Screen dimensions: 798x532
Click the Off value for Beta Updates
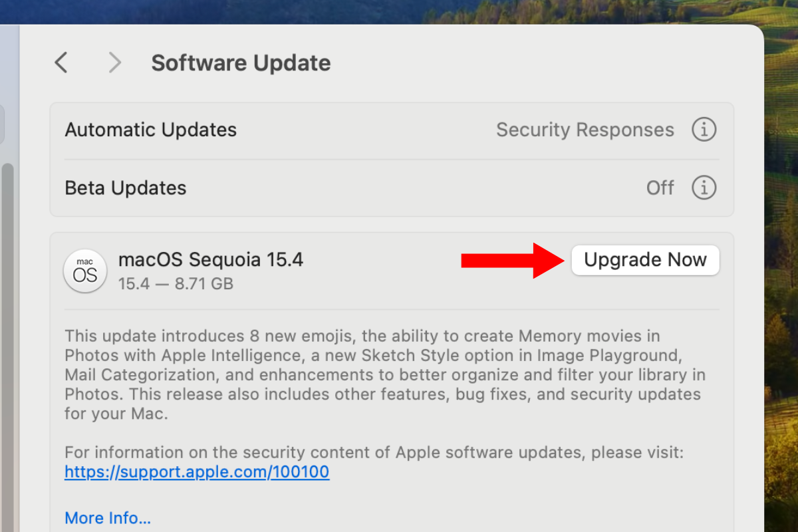(660, 188)
